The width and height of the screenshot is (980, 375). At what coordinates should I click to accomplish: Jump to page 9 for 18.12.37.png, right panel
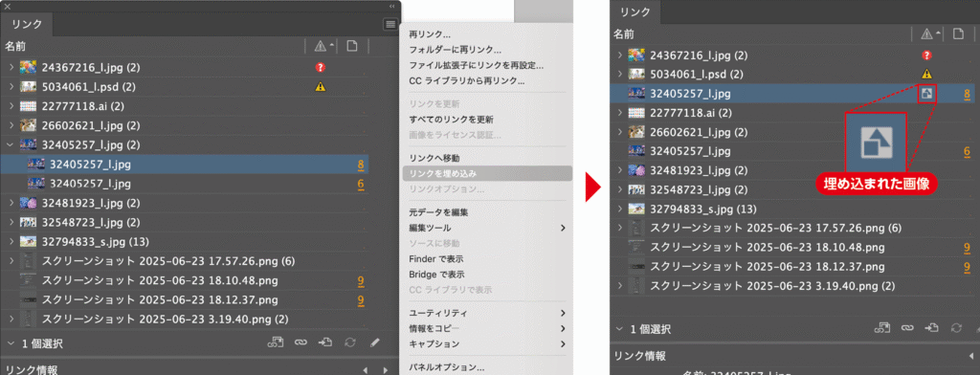[x=967, y=267]
